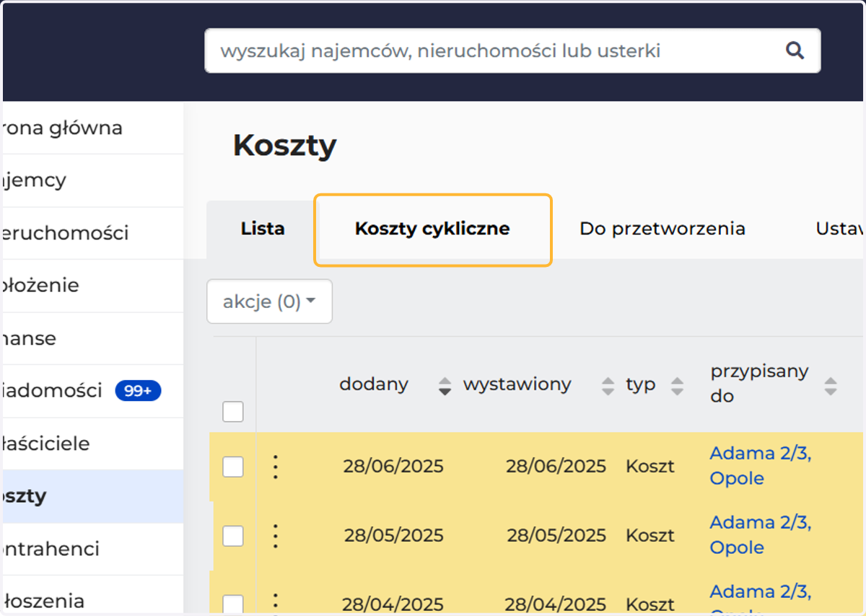
Task: Click Koszt type in 28/04/2025 row
Action: (650, 604)
